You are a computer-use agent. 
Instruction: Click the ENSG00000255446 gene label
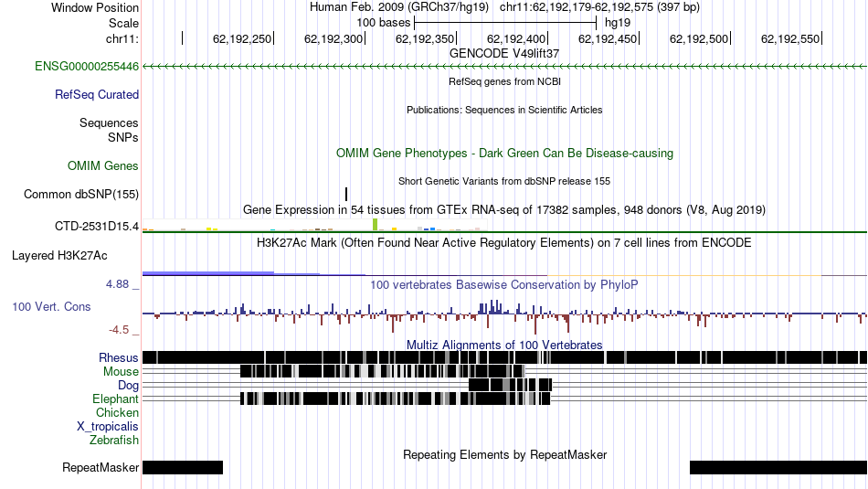pos(87,67)
